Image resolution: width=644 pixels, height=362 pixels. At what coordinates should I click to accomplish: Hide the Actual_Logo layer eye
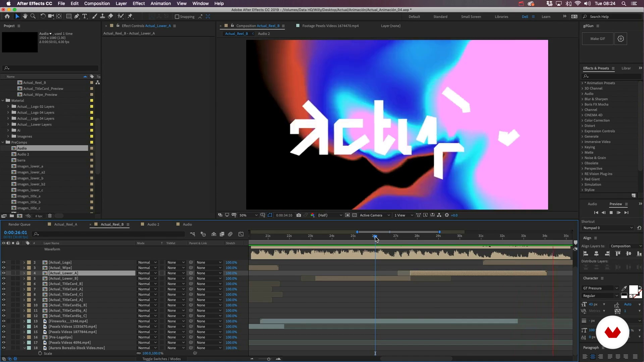coord(4,262)
